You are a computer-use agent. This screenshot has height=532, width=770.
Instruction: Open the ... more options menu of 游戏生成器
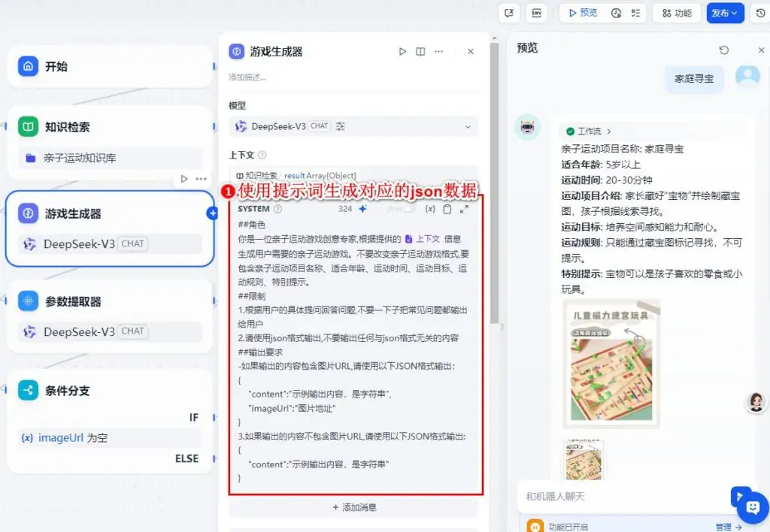click(439, 51)
